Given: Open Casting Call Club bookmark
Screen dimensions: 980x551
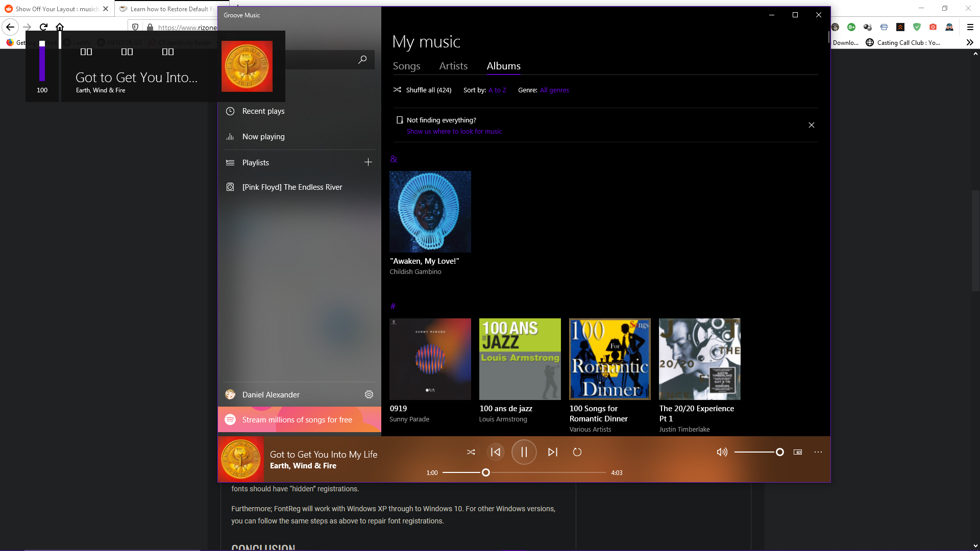Looking at the screenshot, I should (903, 42).
